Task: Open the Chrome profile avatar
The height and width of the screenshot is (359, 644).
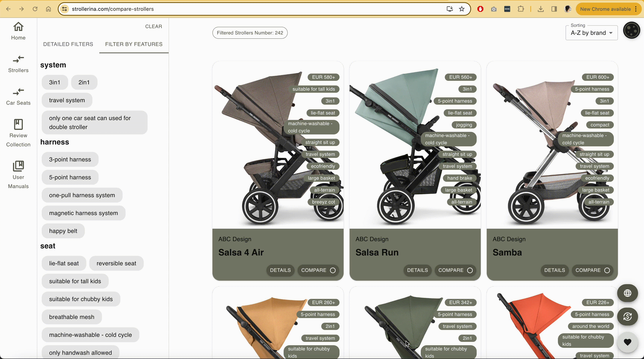Action: pos(568,9)
